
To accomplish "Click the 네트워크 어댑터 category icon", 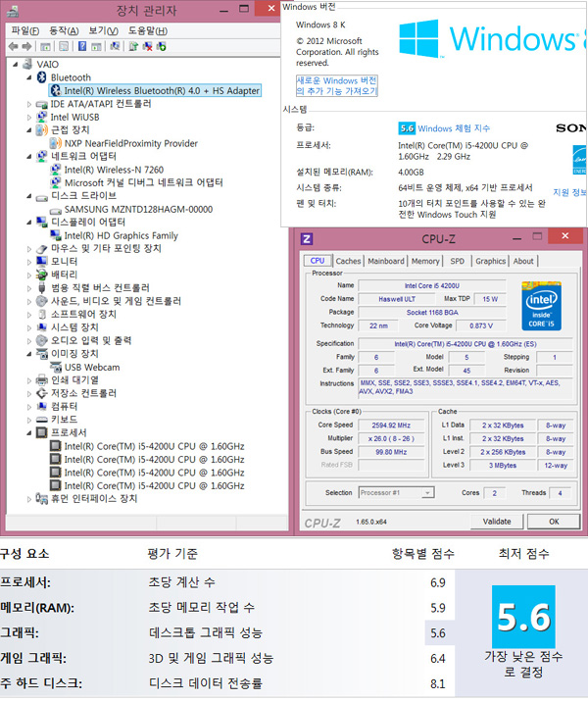I will (41, 156).
